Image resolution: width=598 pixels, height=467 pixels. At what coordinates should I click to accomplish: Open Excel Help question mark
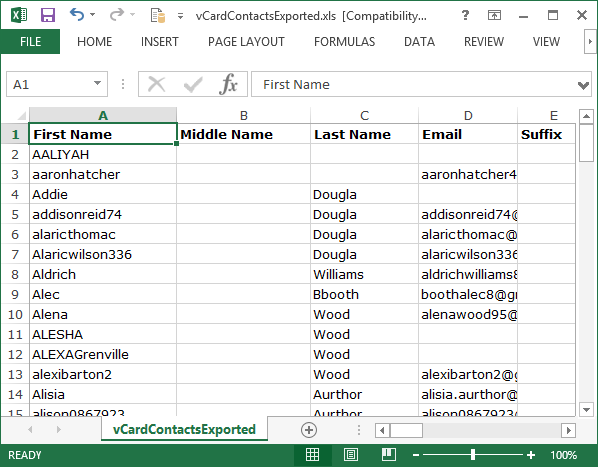[465, 15]
